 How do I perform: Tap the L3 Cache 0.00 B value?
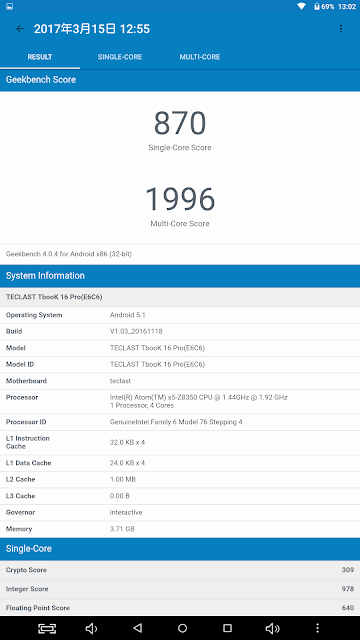point(120,496)
